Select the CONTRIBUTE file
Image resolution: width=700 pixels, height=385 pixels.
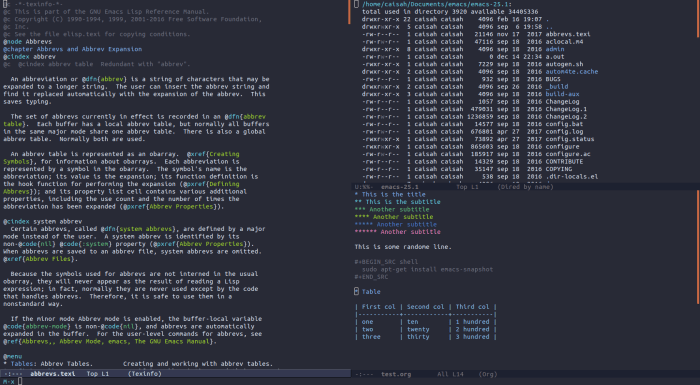pos(564,162)
